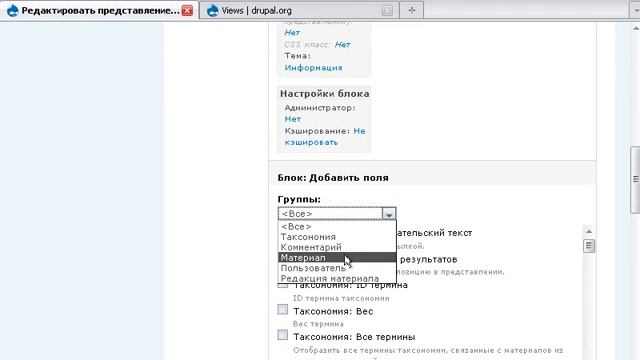Click Администратор Нет link
The height and width of the screenshot is (360, 640).
tap(293, 119)
